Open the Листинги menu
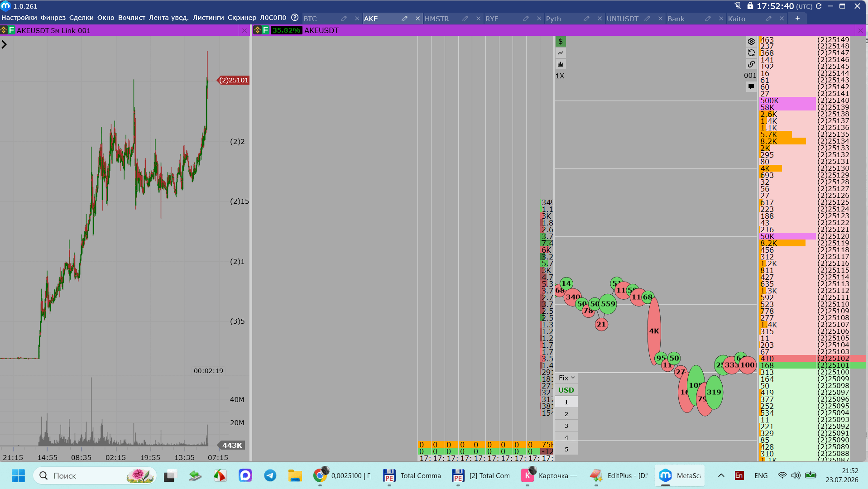868x489 pixels. (x=208, y=18)
